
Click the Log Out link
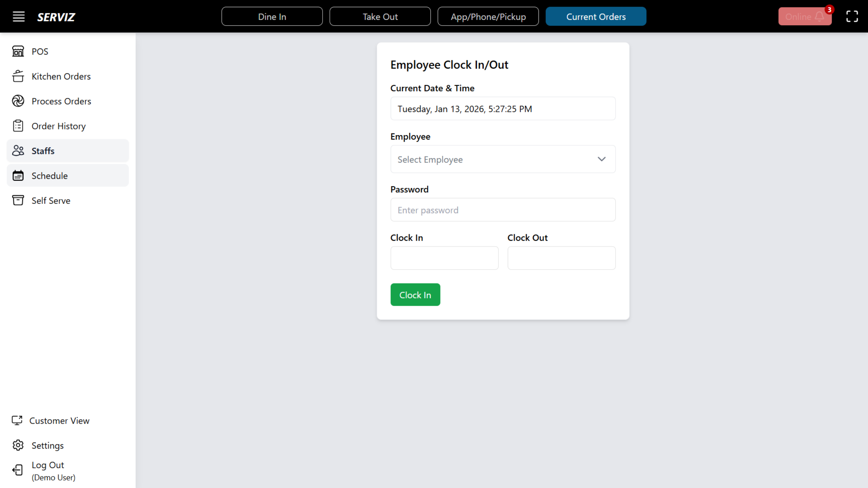(48, 465)
